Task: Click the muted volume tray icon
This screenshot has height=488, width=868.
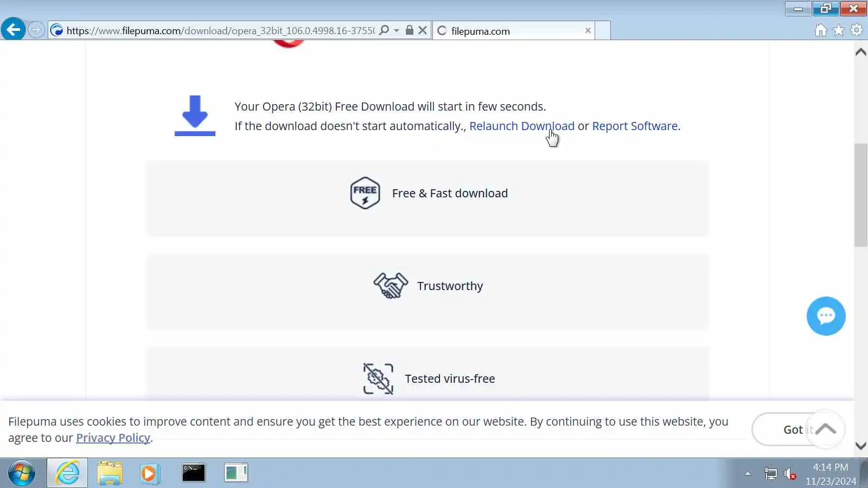Action: tap(790, 474)
